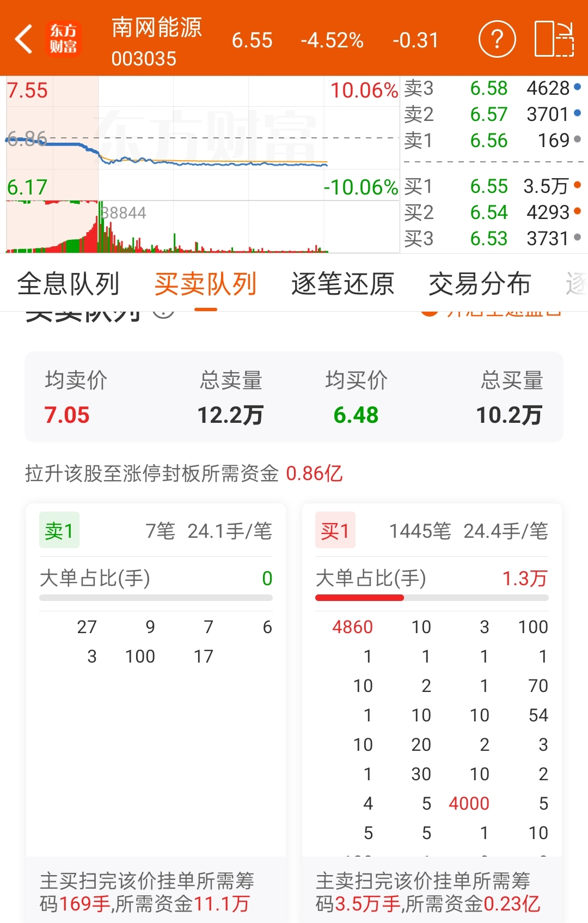Screen dimensions: 588x923
Task: Tap the current price 6.55 in header
Action: (x=252, y=40)
